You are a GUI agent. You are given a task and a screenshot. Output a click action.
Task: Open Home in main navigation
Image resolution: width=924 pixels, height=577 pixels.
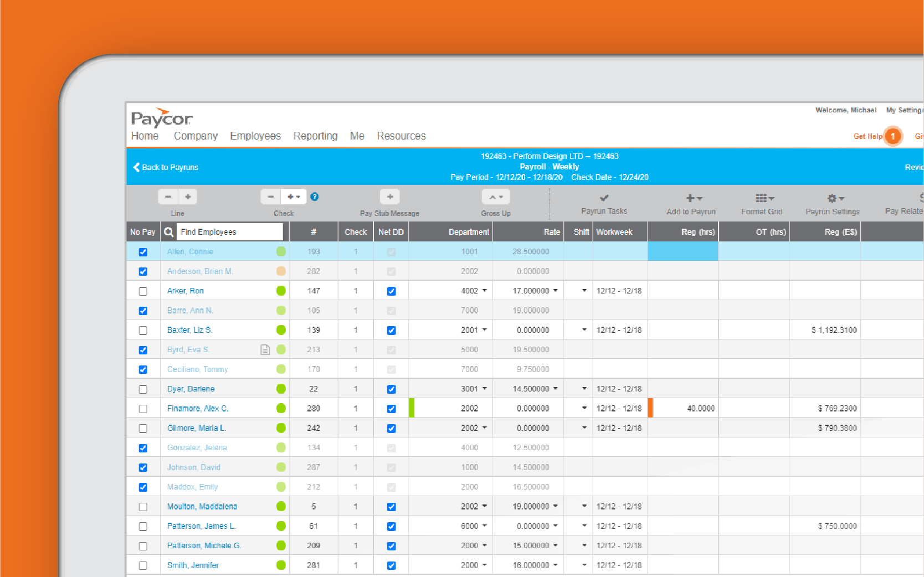(145, 136)
